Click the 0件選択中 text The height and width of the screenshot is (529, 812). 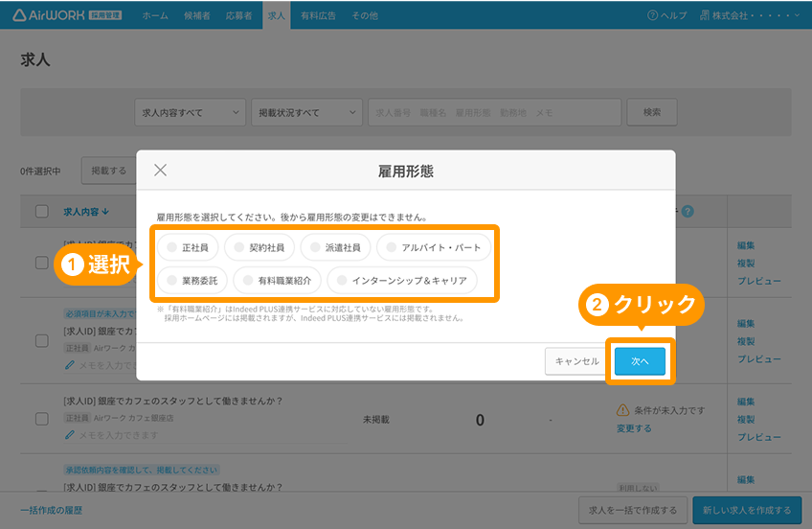(x=40, y=171)
